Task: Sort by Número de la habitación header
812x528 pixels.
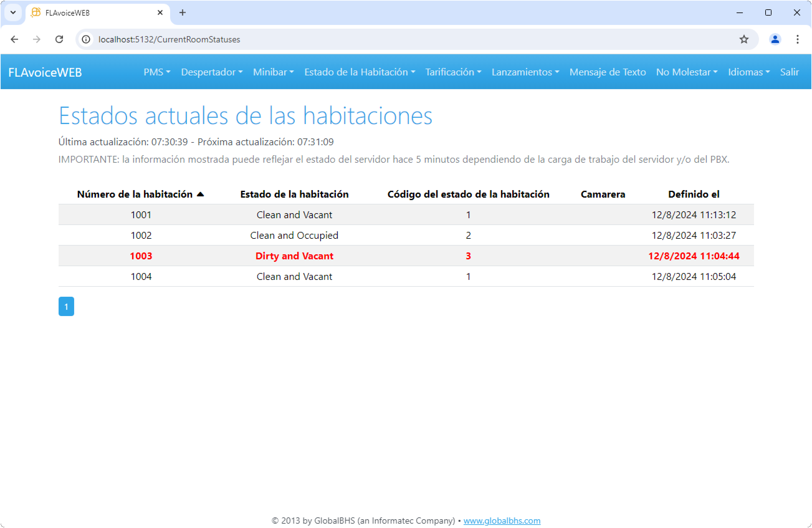Action: click(x=135, y=194)
